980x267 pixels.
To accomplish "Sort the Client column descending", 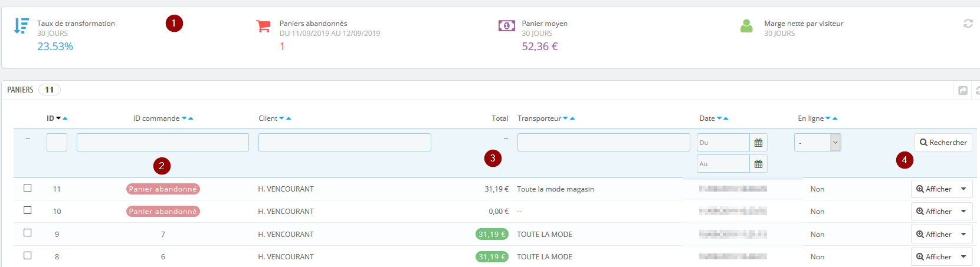I will [281, 118].
